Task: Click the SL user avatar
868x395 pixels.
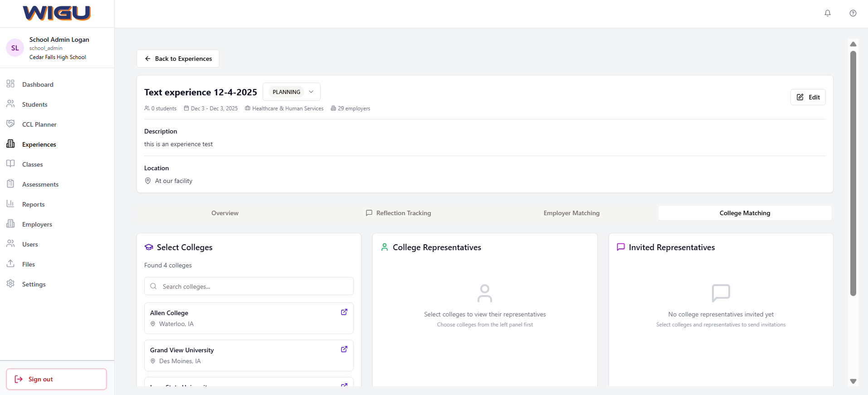Action: coord(15,48)
